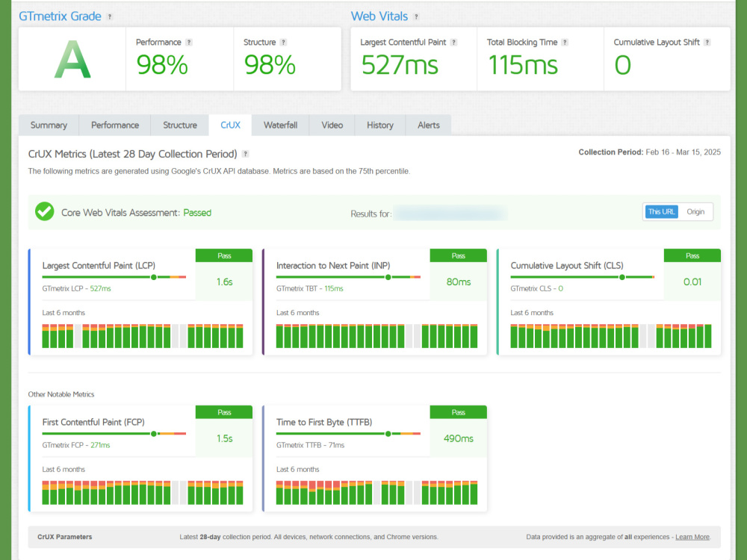Click the LCP card Pass badge
The image size is (747, 560).
[224, 255]
